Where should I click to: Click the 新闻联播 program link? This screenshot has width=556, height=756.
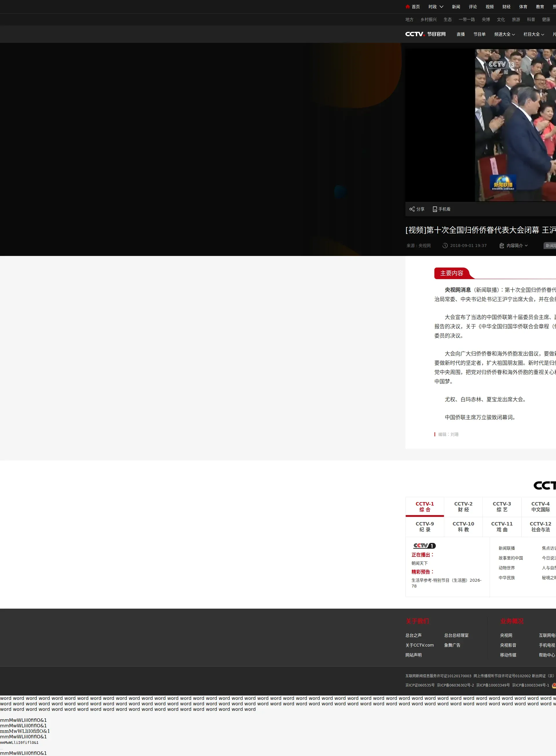pos(506,548)
